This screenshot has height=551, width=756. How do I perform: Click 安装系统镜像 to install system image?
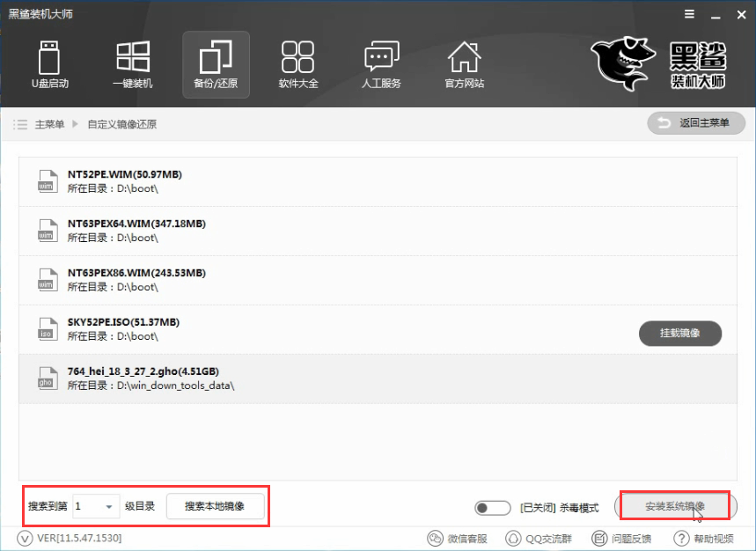(x=673, y=506)
